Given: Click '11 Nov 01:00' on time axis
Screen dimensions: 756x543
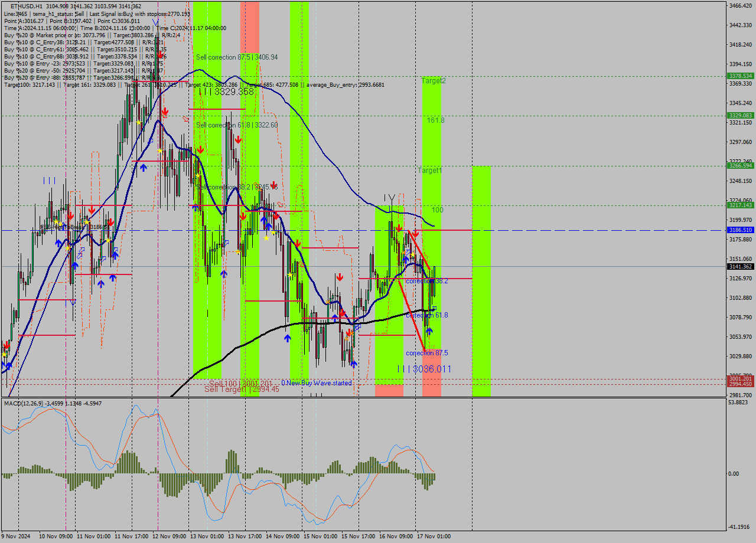Looking at the screenshot, I should [x=94, y=537].
